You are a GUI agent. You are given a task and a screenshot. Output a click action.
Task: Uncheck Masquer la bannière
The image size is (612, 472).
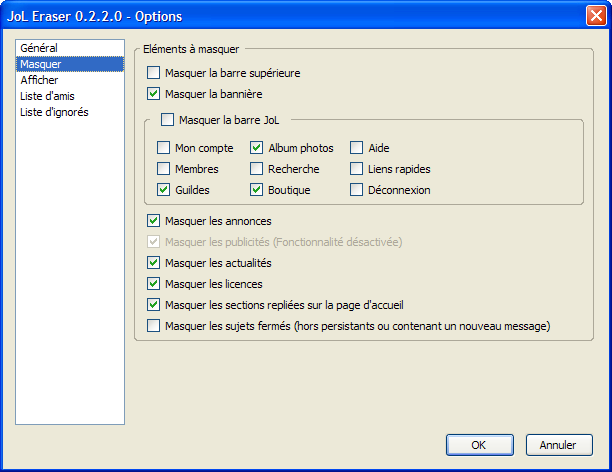click(x=153, y=94)
